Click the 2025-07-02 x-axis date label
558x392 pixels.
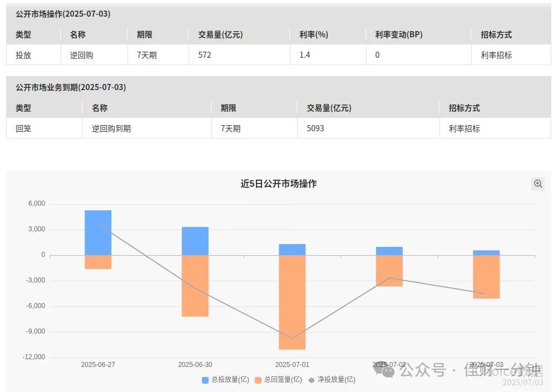[x=389, y=365]
